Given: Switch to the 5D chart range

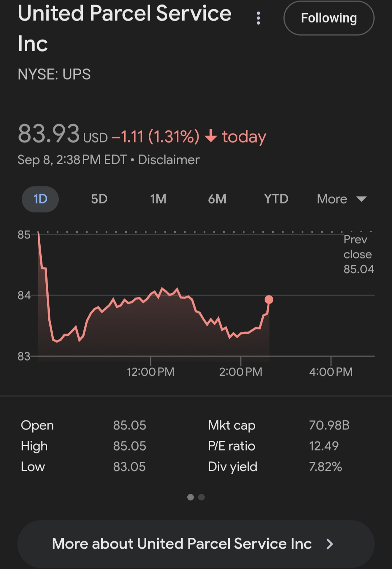Looking at the screenshot, I should (99, 199).
